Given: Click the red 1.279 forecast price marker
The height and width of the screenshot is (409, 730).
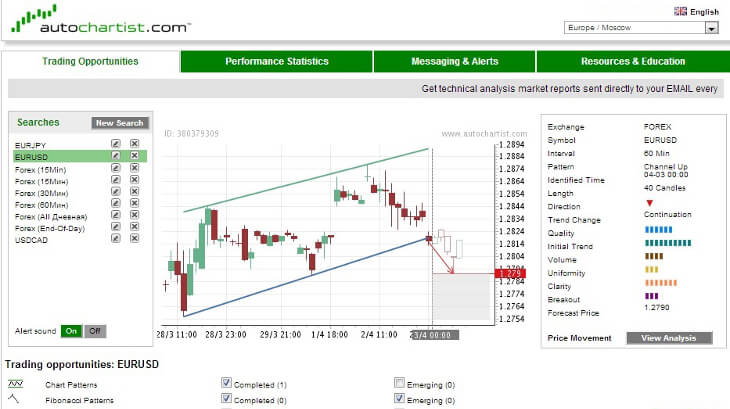Looking at the screenshot, I should click(x=510, y=273).
